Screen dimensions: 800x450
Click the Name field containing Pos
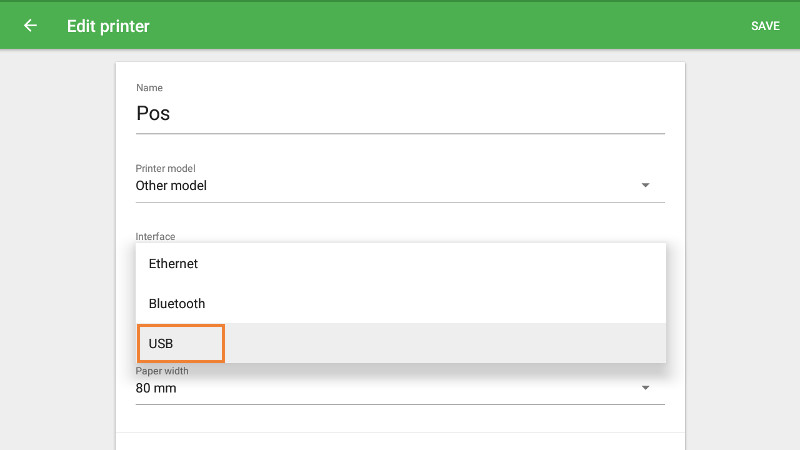[400, 113]
